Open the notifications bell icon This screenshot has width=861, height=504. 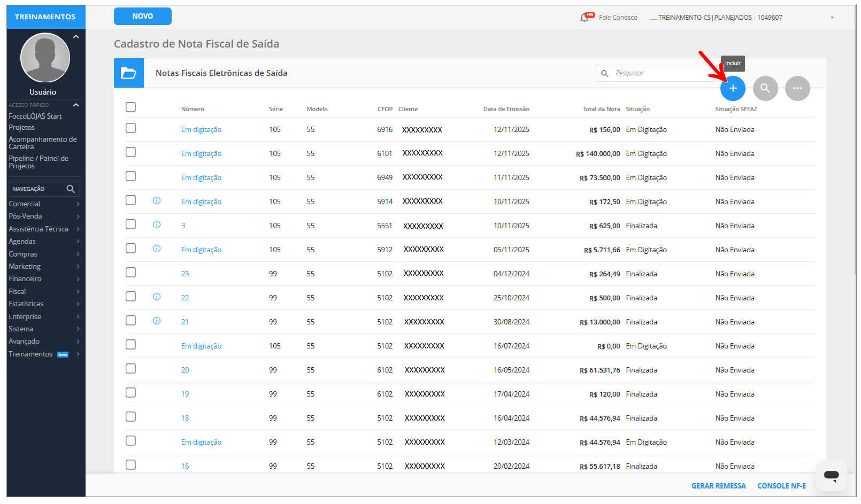click(x=585, y=18)
